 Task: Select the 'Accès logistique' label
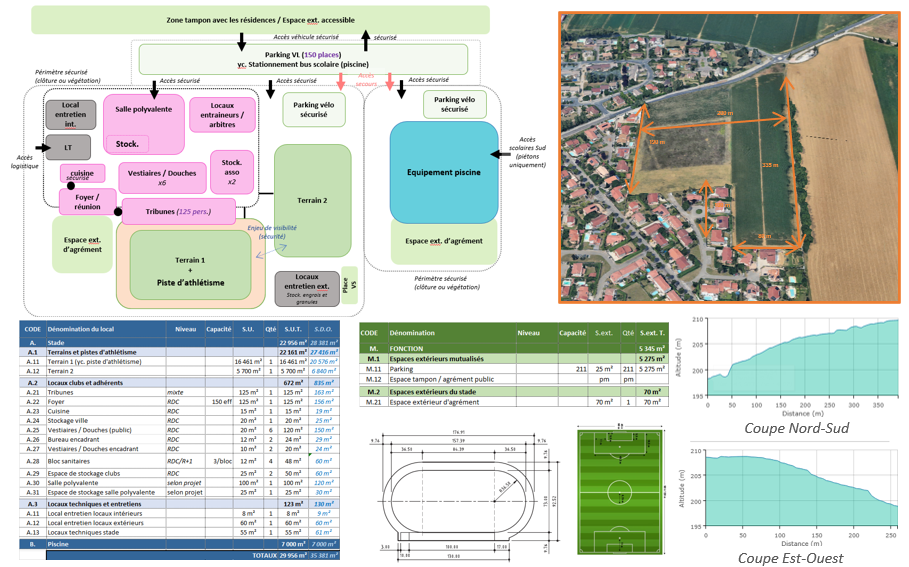pyautogui.click(x=24, y=162)
